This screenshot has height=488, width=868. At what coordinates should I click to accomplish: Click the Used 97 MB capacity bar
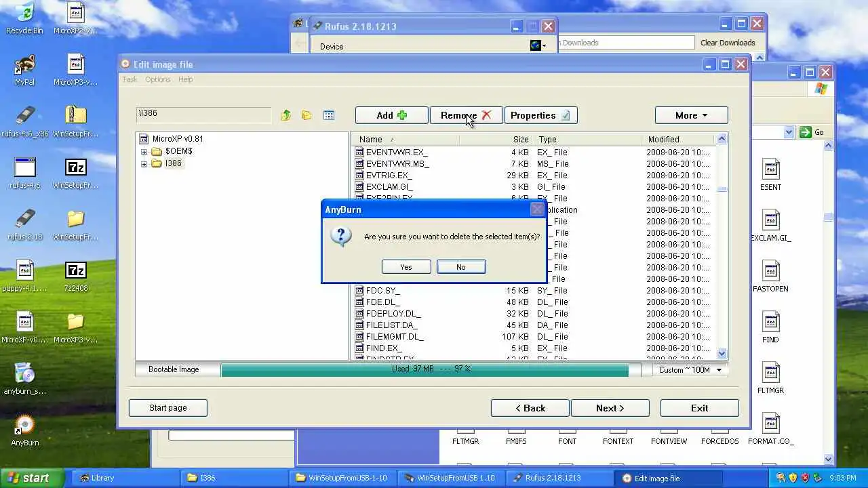(x=431, y=369)
